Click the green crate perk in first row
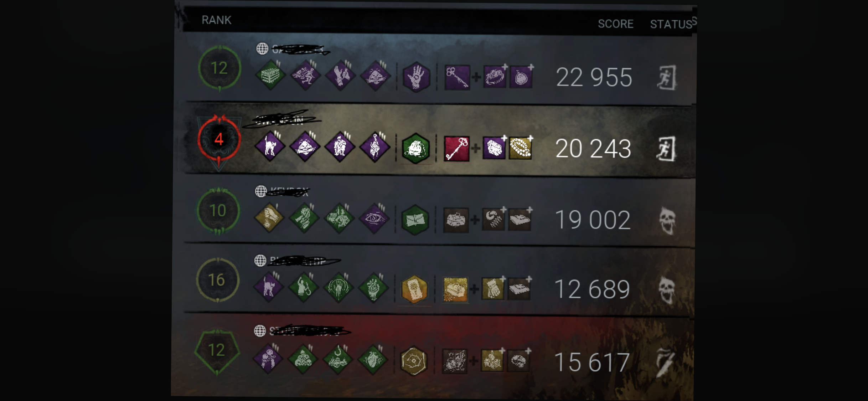This screenshot has height=401, width=868. click(x=270, y=75)
